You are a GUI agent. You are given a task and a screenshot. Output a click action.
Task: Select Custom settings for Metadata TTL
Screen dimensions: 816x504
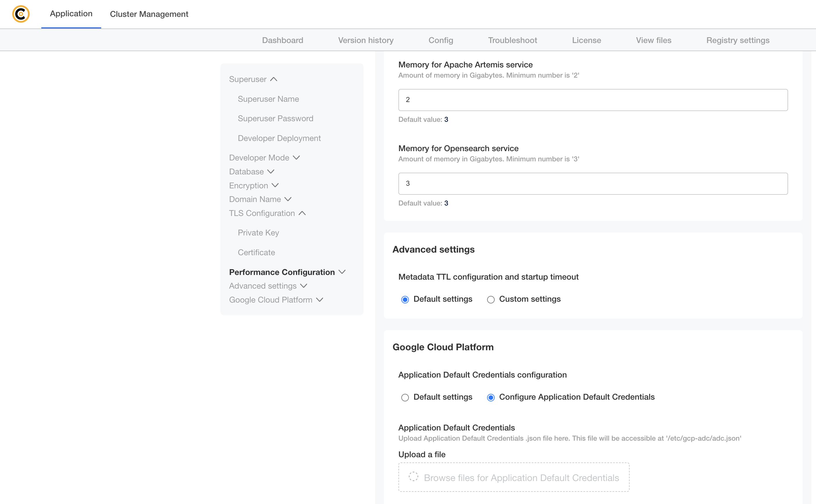tap(491, 299)
